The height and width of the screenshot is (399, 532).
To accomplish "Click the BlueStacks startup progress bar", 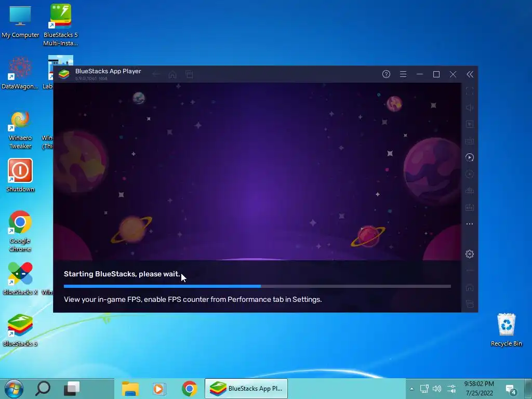I will 257,286.
